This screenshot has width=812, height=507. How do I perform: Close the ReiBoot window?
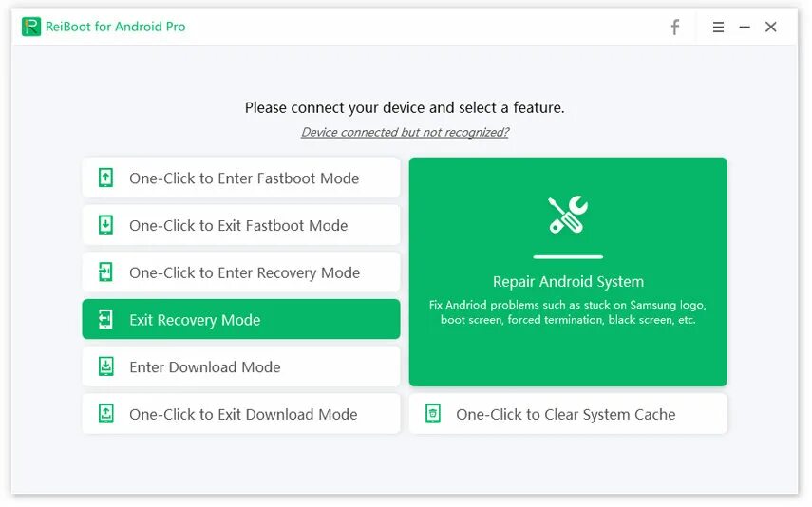click(x=771, y=28)
